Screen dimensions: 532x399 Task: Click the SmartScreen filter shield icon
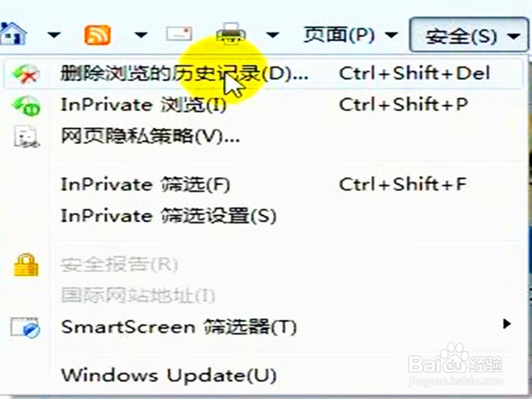(x=25, y=327)
